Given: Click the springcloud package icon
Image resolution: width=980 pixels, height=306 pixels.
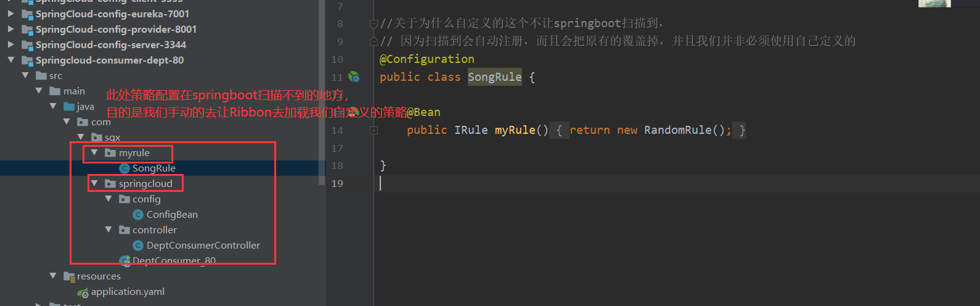Looking at the screenshot, I should pyautogui.click(x=110, y=183).
